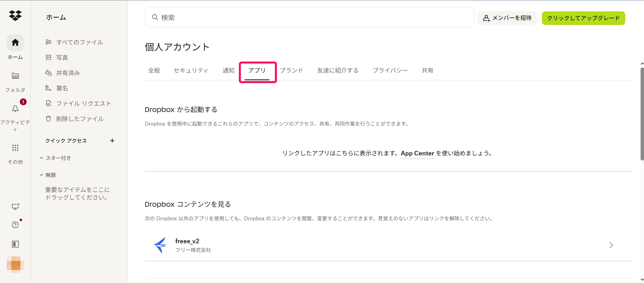
Task: Click the File requests (ファイル リクエスト) icon
Action: coord(49,103)
